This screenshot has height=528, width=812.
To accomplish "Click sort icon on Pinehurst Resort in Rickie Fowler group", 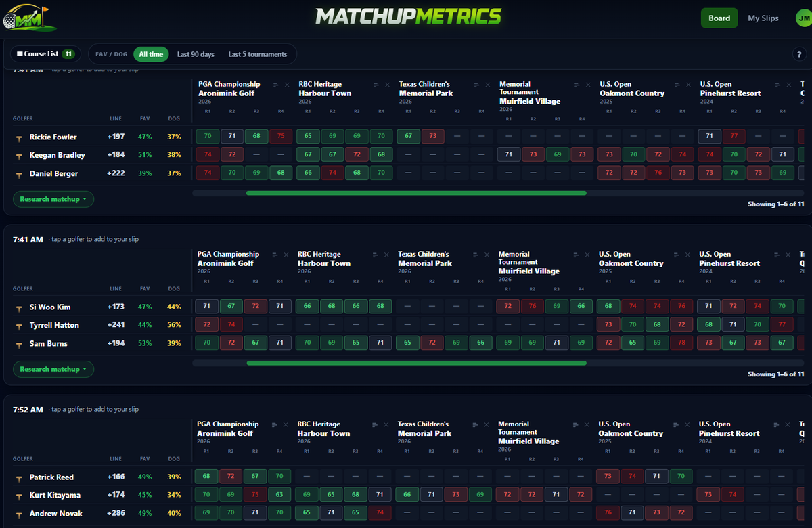I will pos(777,85).
